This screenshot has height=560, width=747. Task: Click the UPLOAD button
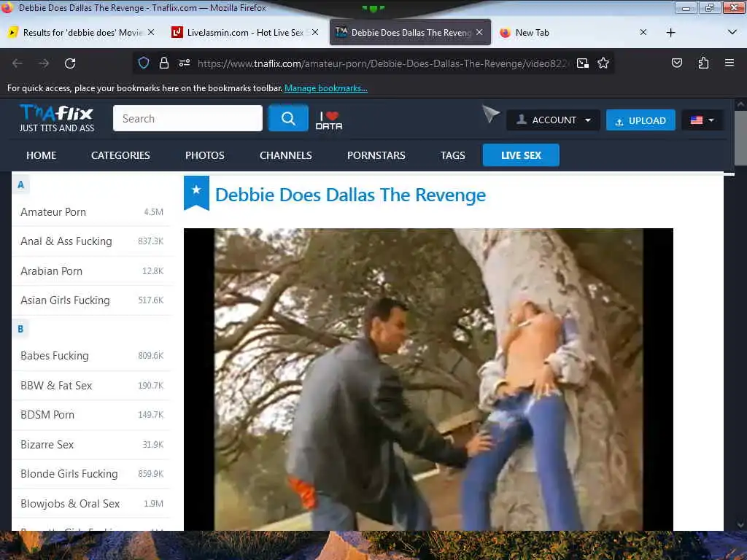click(x=640, y=120)
